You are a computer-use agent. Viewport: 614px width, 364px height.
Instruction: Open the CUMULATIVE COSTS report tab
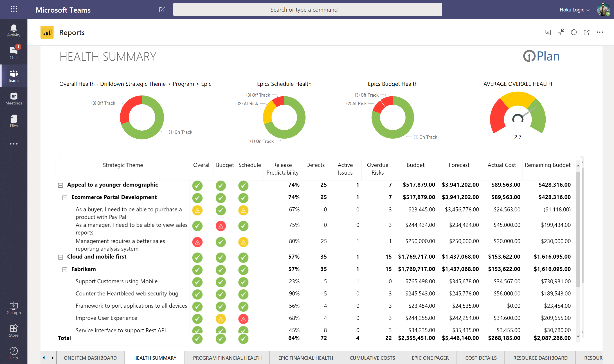372,358
